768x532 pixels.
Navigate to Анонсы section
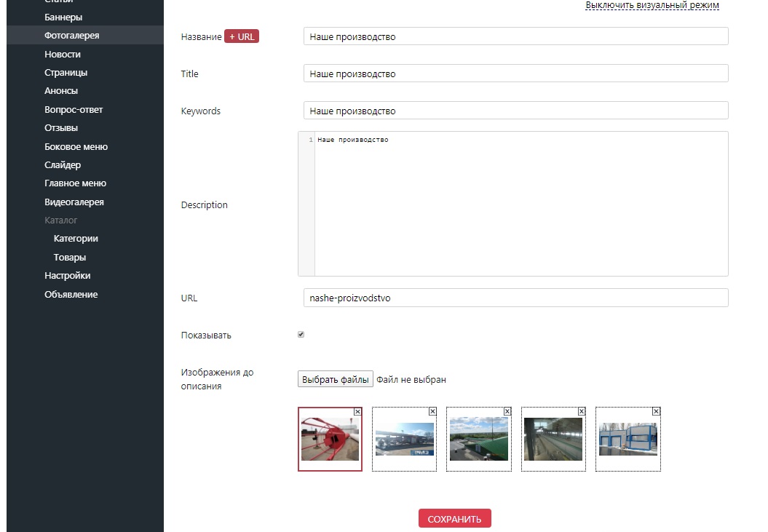(60, 91)
